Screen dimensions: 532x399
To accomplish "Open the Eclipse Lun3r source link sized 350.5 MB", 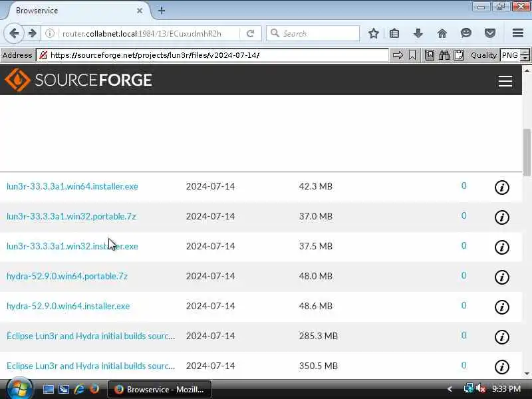I will point(90,366).
